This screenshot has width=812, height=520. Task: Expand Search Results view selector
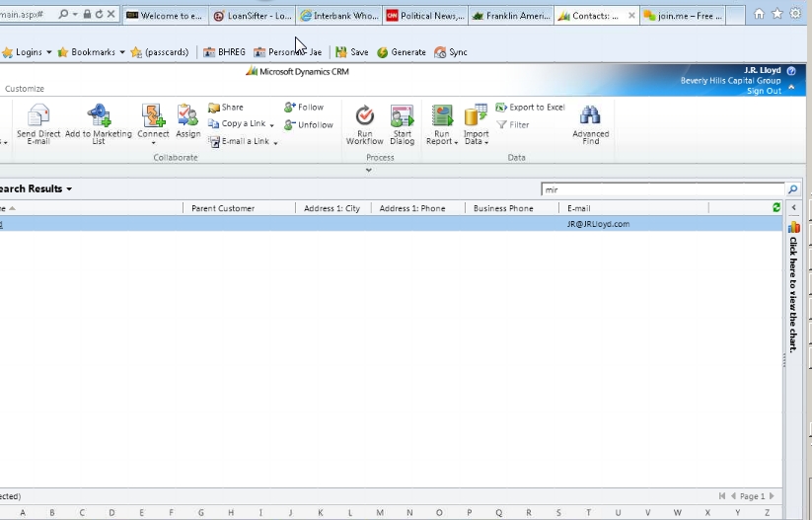click(69, 189)
